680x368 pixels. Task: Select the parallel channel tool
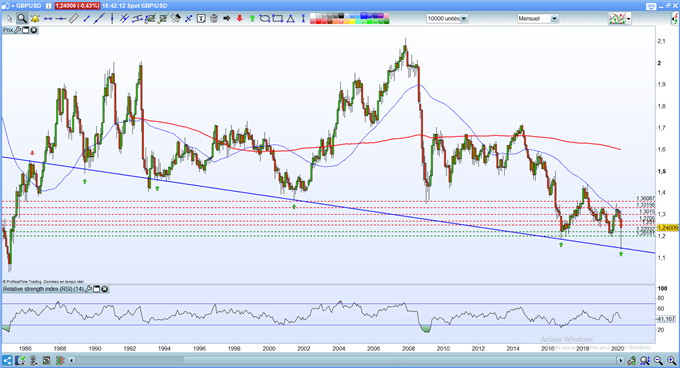coord(137,19)
